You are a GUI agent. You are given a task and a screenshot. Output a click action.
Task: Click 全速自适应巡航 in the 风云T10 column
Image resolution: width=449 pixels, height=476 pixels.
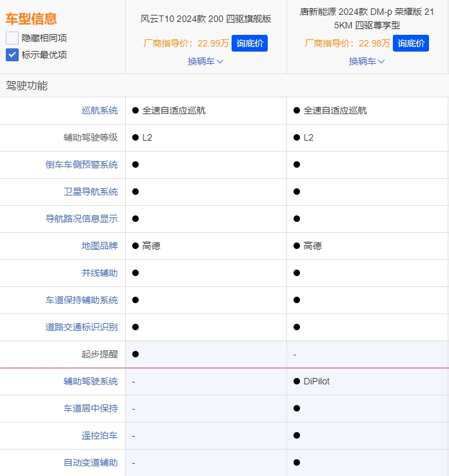(x=174, y=110)
